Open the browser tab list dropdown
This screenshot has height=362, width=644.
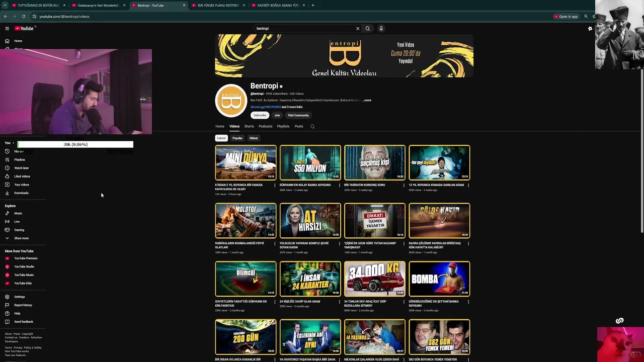click(5, 6)
